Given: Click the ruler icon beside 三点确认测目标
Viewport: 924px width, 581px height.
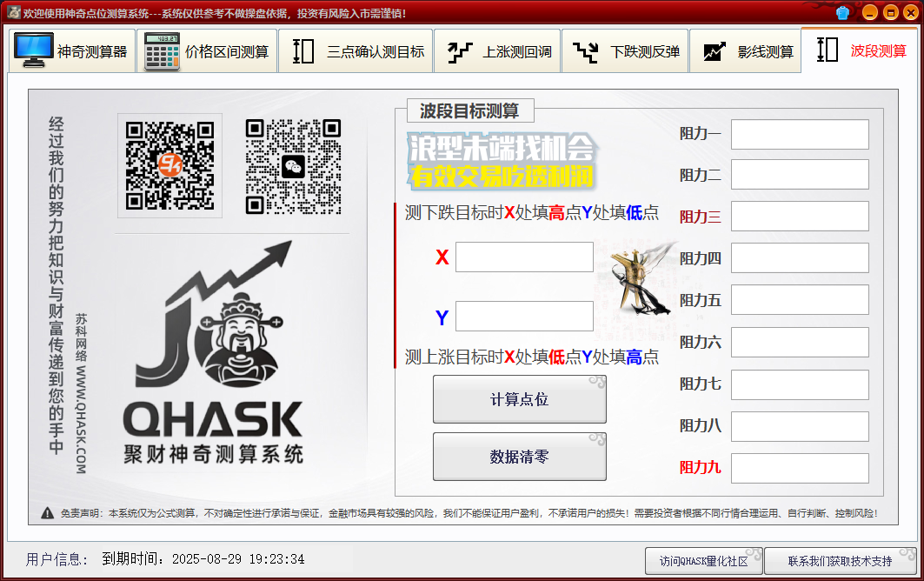Looking at the screenshot, I should (303, 51).
